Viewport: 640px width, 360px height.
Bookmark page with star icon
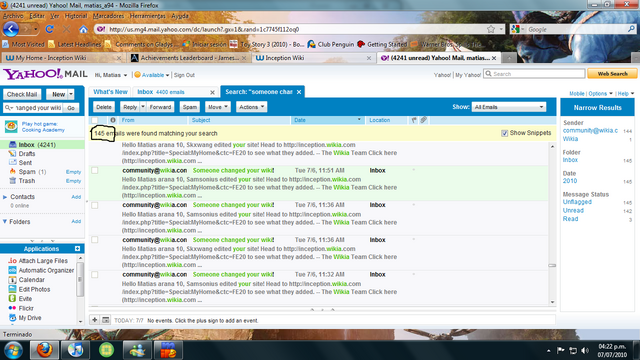tap(491, 29)
